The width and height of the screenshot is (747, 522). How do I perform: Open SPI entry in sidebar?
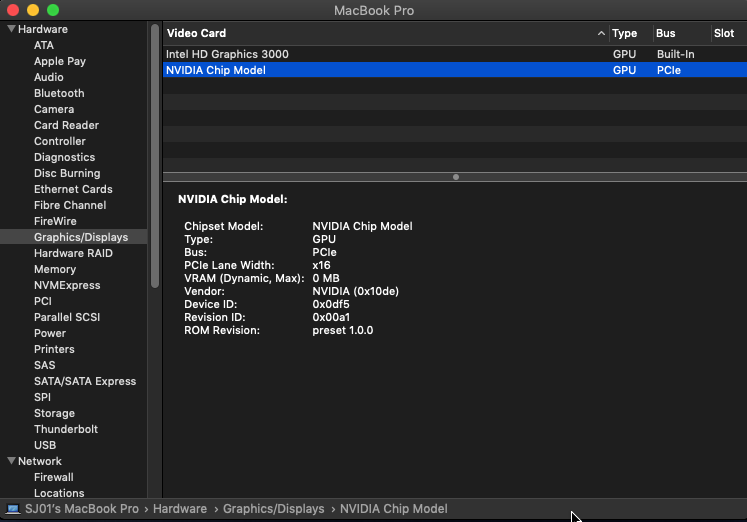coord(42,397)
